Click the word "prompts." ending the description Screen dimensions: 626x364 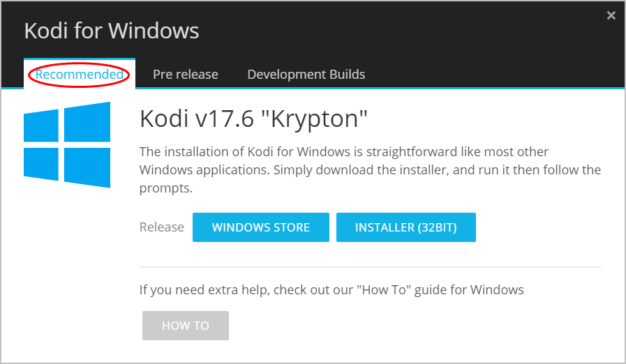coord(166,188)
